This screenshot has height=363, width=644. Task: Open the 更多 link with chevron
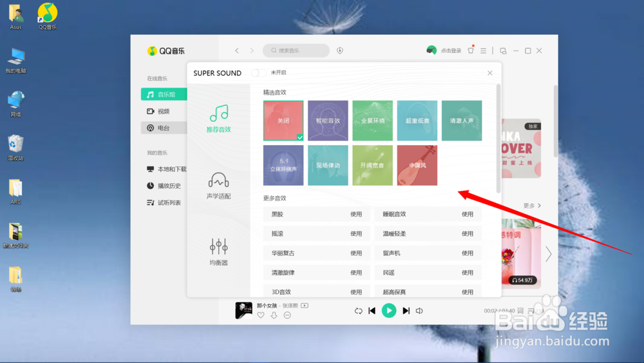[x=533, y=206]
